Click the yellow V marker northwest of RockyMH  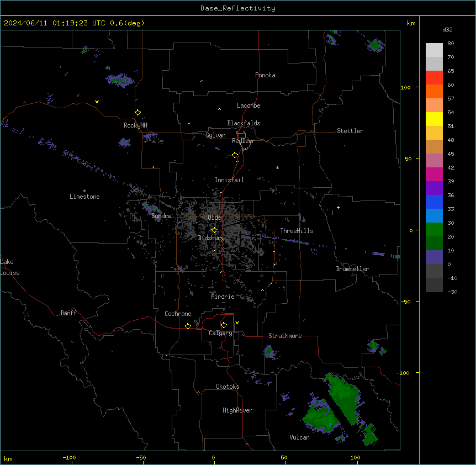pyautogui.click(x=97, y=102)
